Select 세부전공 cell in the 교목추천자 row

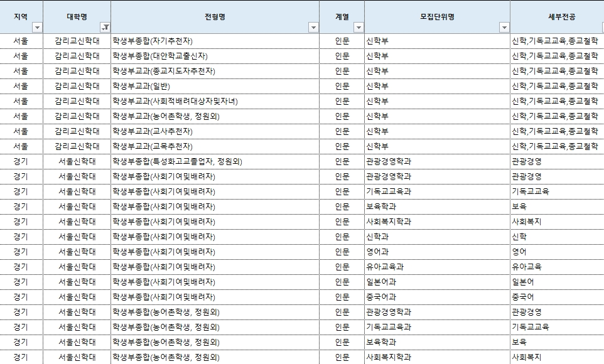(557, 146)
